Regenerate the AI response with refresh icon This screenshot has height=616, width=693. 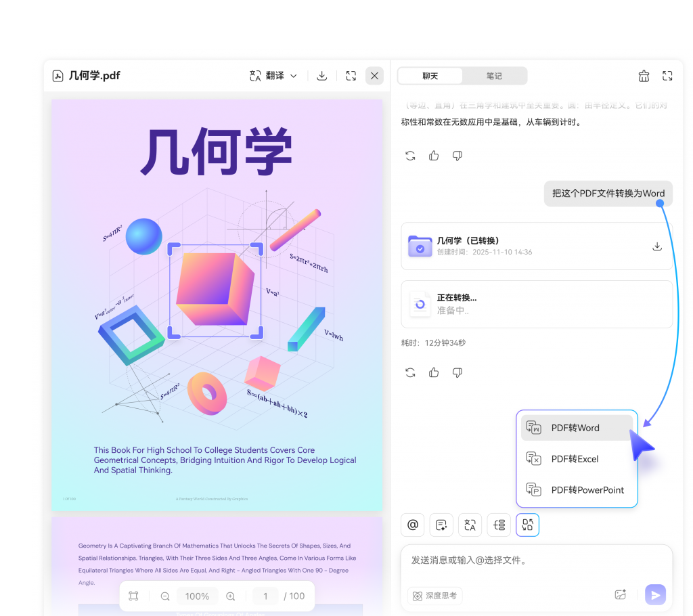(411, 372)
